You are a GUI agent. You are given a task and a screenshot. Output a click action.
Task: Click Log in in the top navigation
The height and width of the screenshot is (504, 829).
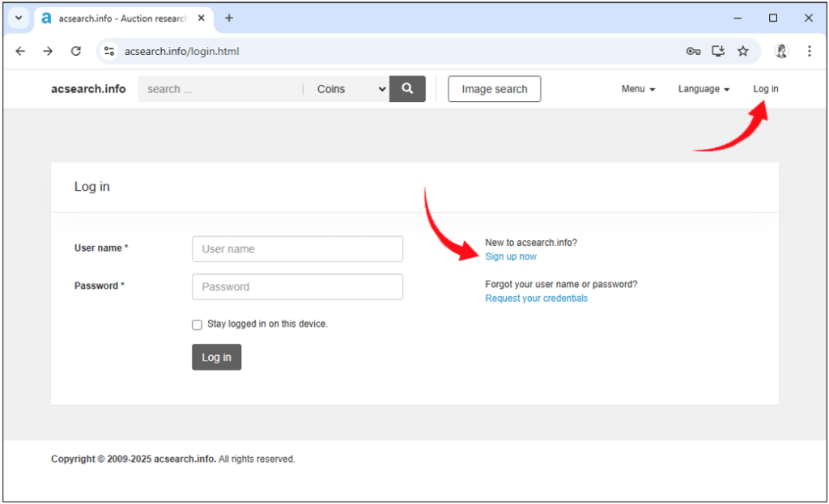765,89
